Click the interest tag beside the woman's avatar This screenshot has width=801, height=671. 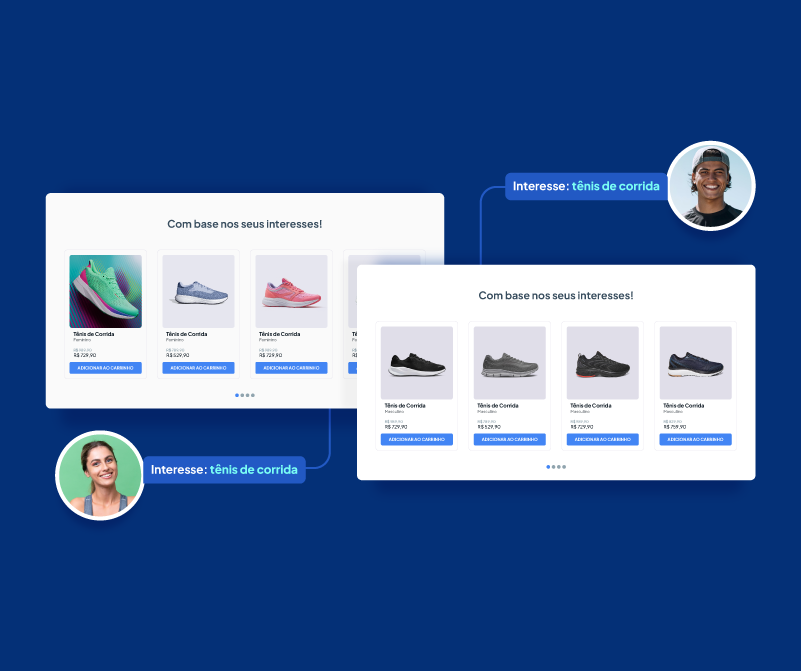[224, 469]
